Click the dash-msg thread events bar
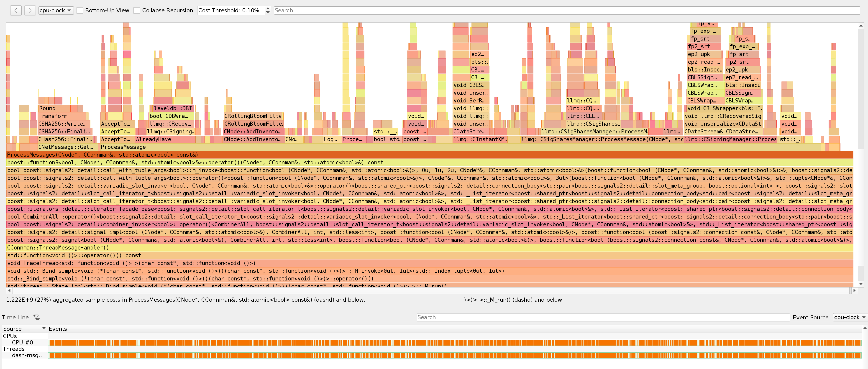The width and height of the screenshot is (868, 369). point(455,355)
